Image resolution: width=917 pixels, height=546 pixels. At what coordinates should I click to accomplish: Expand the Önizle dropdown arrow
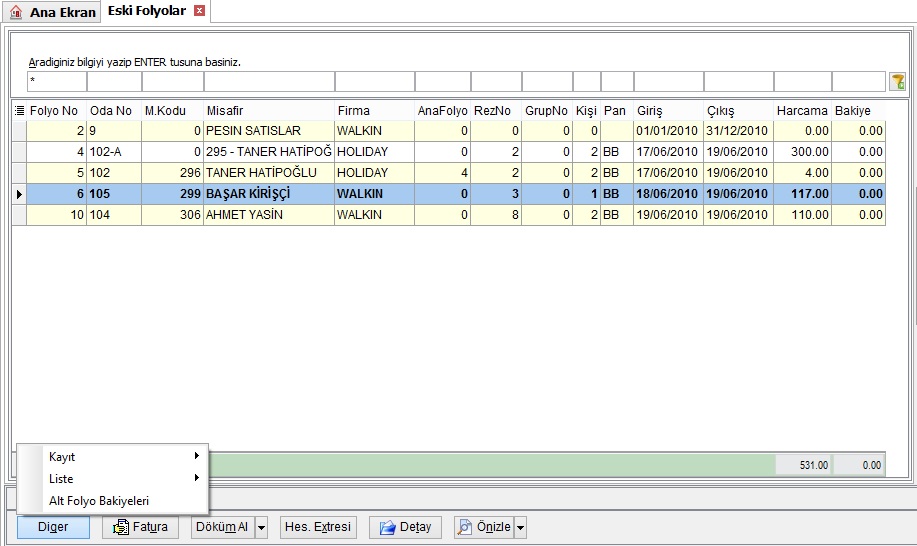pyautogui.click(x=520, y=527)
